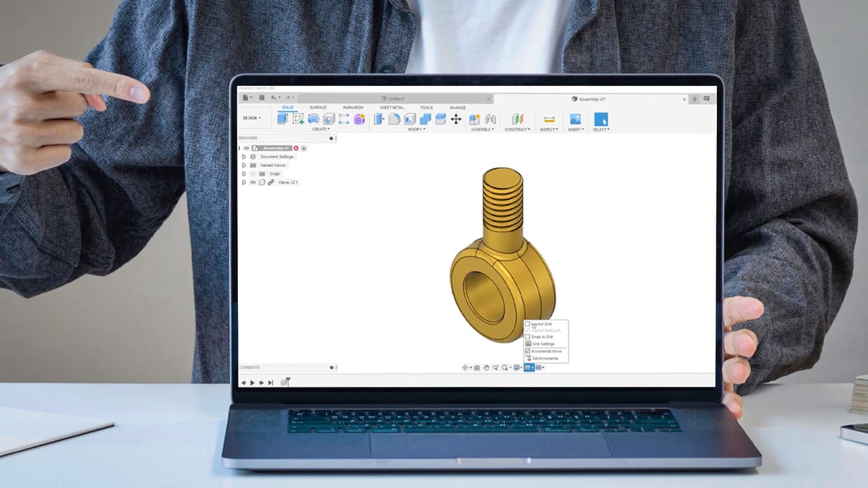The image size is (868, 488).
Task: Select the Combine tool
Action: click(x=425, y=119)
